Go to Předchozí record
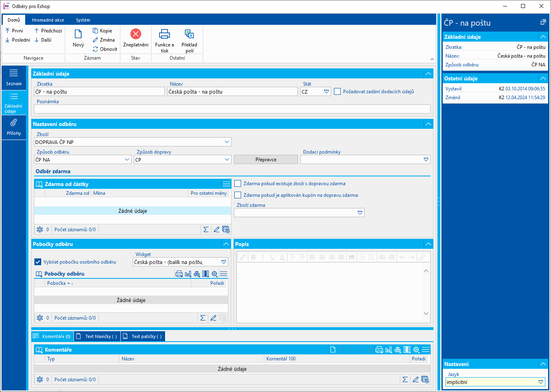 (x=48, y=31)
